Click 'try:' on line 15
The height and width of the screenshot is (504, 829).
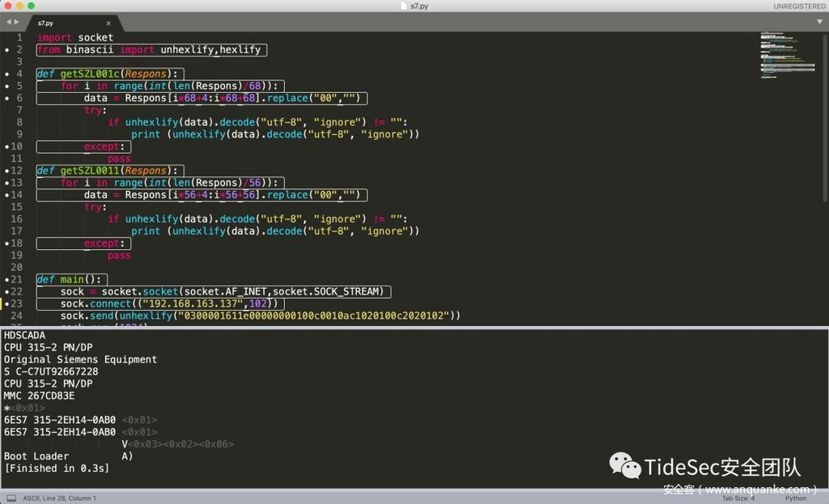click(x=96, y=206)
